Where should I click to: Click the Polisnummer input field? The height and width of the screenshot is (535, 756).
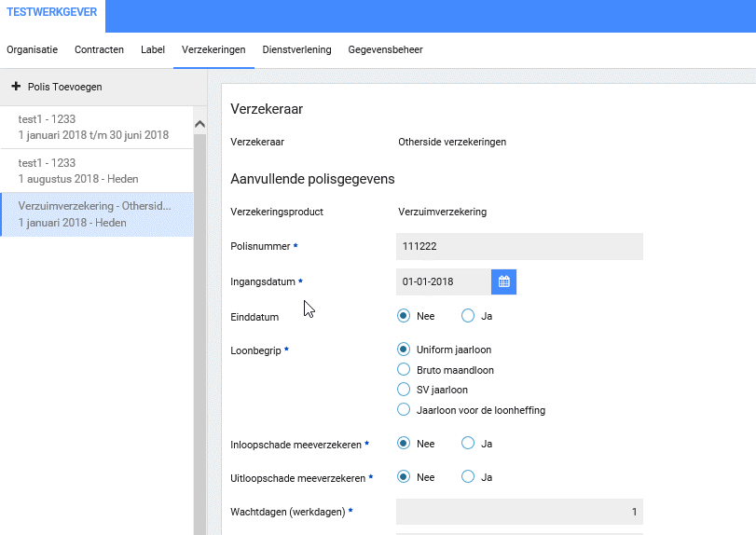519,246
